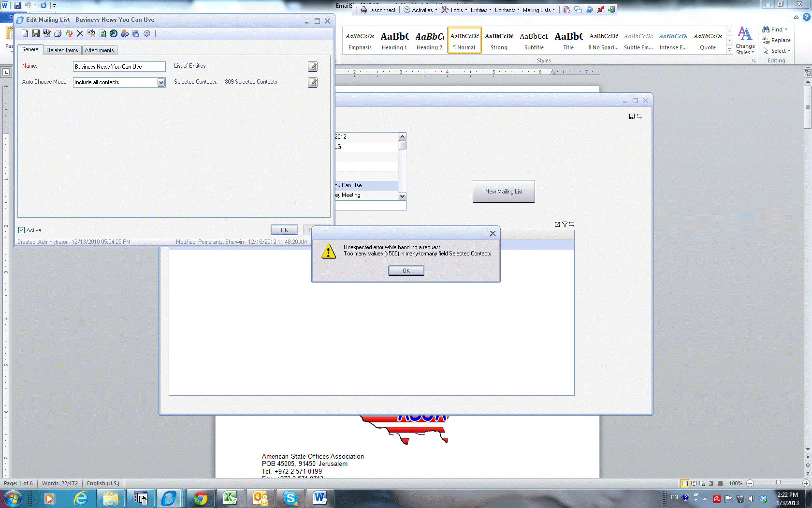Open the Auto Choose Mode dropdown
Viewport: 812px width, 508px height.
(x=161, y=82)
